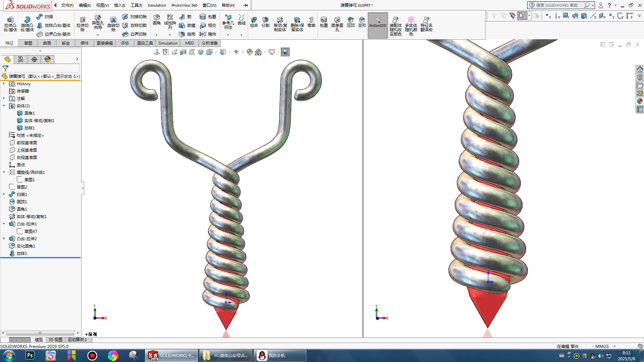Open the DisplayManager appearance tab icon
The image size is (644, 362).
click(x=48, y=59)
